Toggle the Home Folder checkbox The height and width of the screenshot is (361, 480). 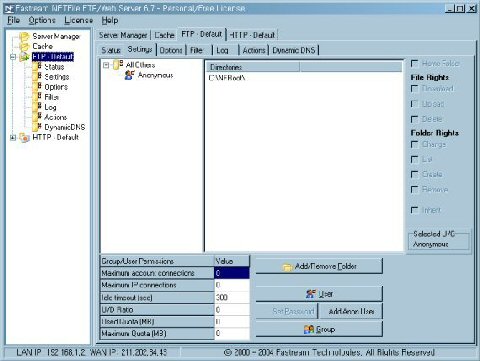[x=414, y=63]
